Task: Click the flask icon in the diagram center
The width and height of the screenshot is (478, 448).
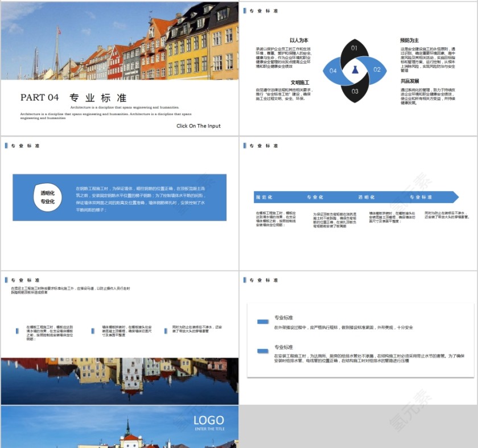Action: click(x=355, y=70)
